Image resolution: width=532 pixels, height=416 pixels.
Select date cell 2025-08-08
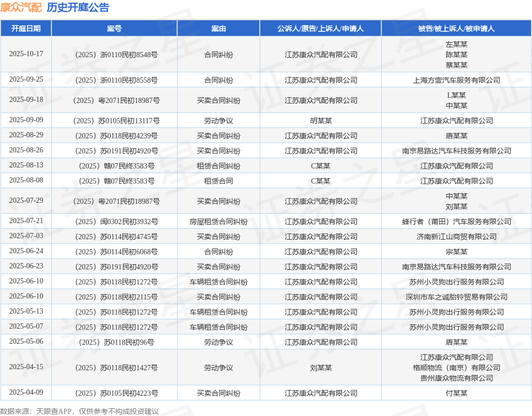(26, 180)
